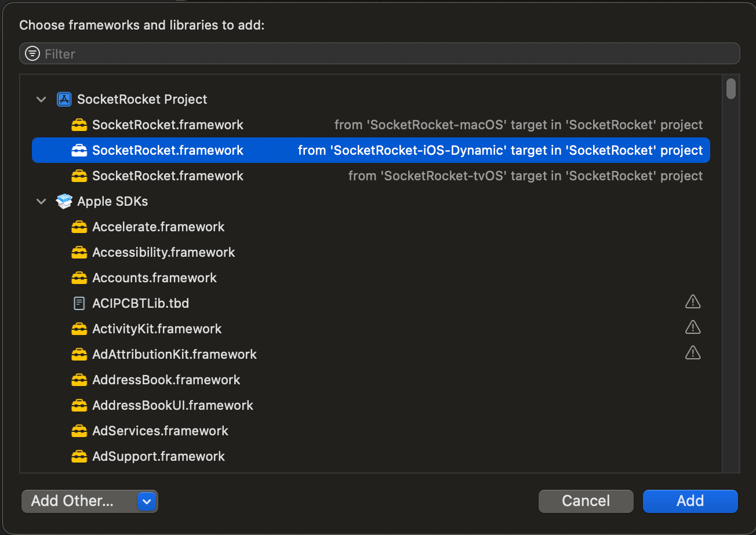
Task: Click the warning triangle beside ActivityKit.framework
Action: pyautogui.click(x=692, y=327)
